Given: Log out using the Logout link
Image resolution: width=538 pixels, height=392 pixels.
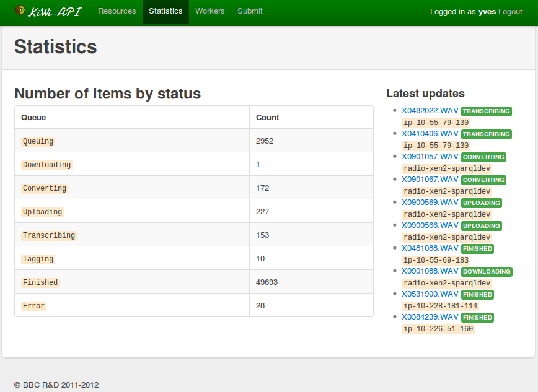Looking at the screenshot, I should pyautogui.click(x=510, y=12).
